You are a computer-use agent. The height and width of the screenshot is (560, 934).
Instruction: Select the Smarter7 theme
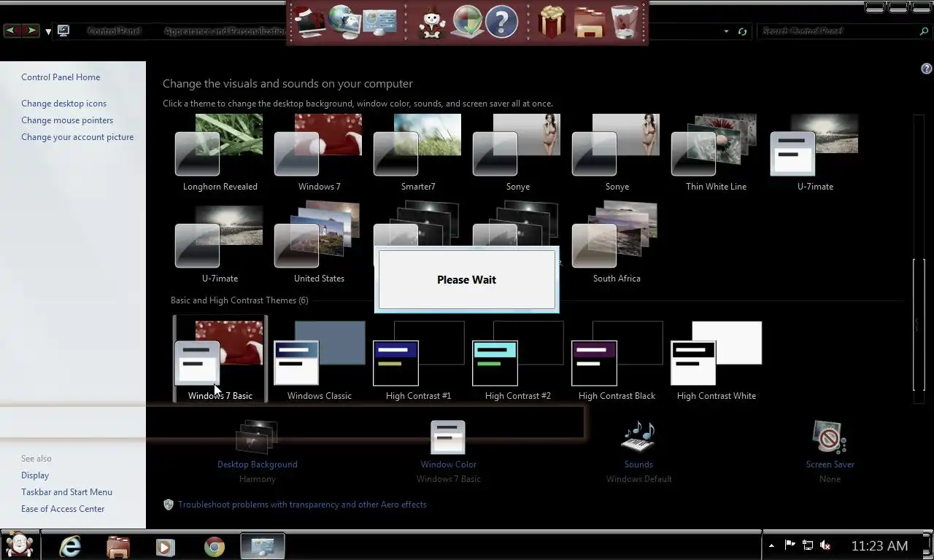point(418,152)
